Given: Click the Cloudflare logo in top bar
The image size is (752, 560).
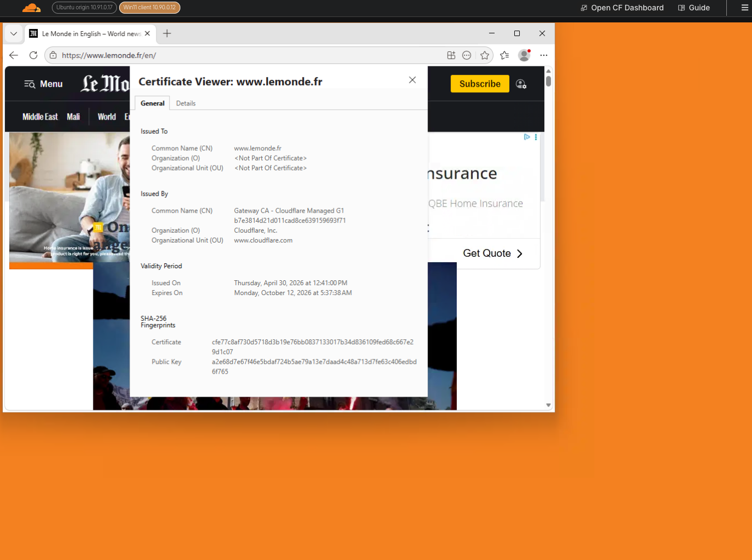Looking at the screenshot, I should coord(31,8).
